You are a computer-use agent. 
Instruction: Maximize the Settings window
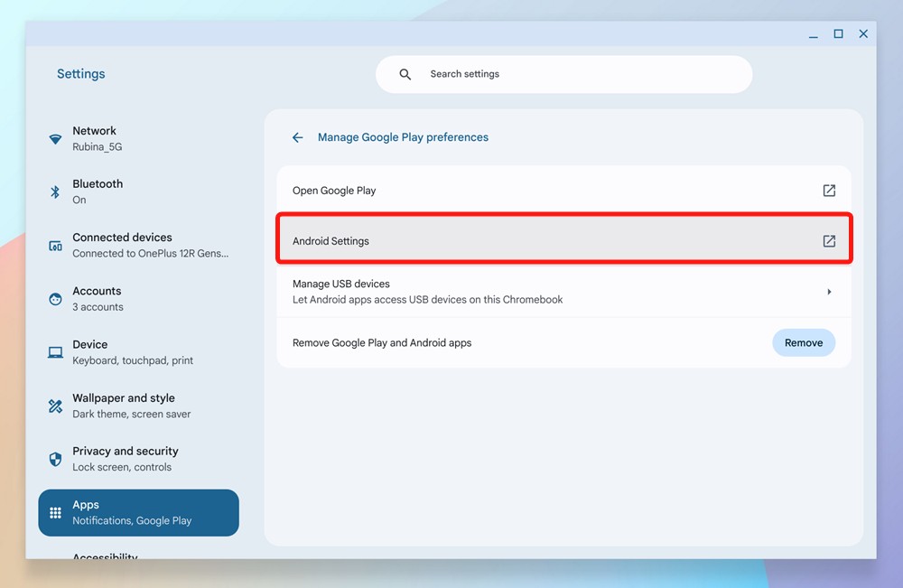838,34
